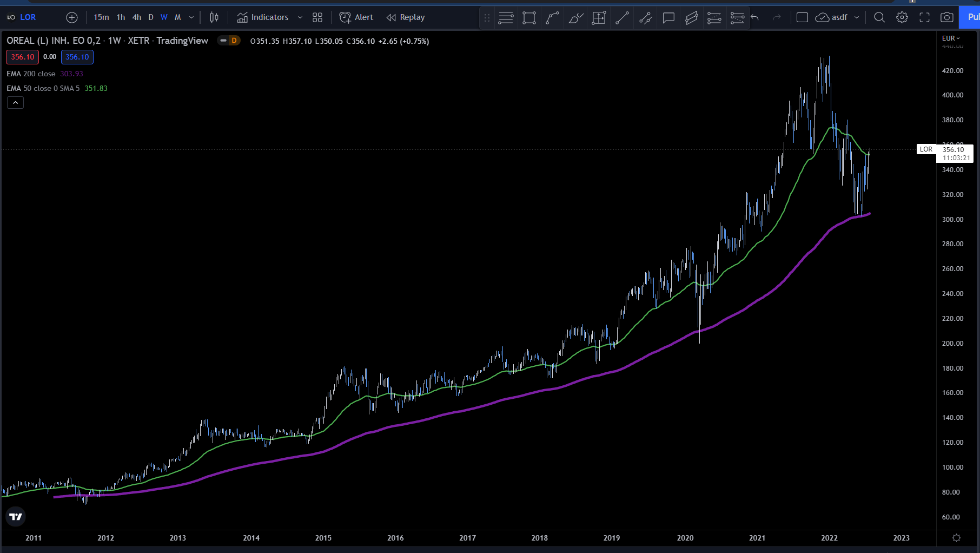Viewport: 980px width, 553px height.
Task: Click the LOR symbol search field
Action: point(28,17)
